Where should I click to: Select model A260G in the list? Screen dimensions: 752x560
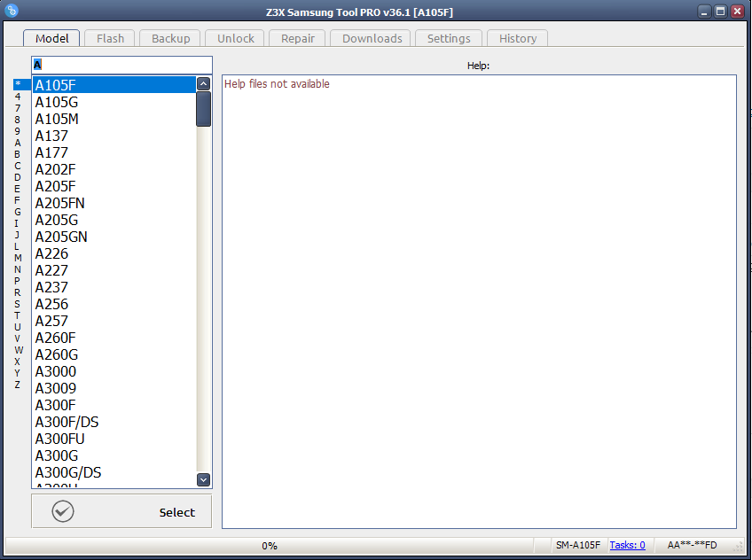click(x=114, y=354)
